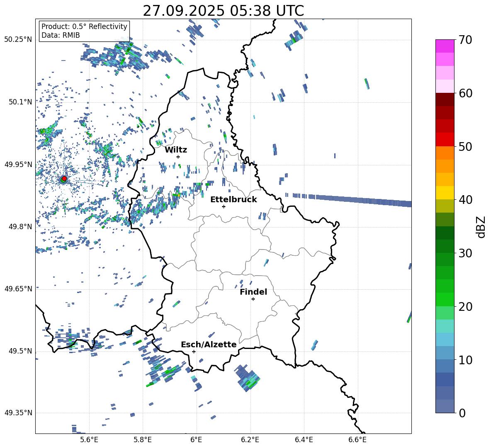Screen dimensions: 491x448
Task: Select the Wiltz city label
Action: pos(176,150)
